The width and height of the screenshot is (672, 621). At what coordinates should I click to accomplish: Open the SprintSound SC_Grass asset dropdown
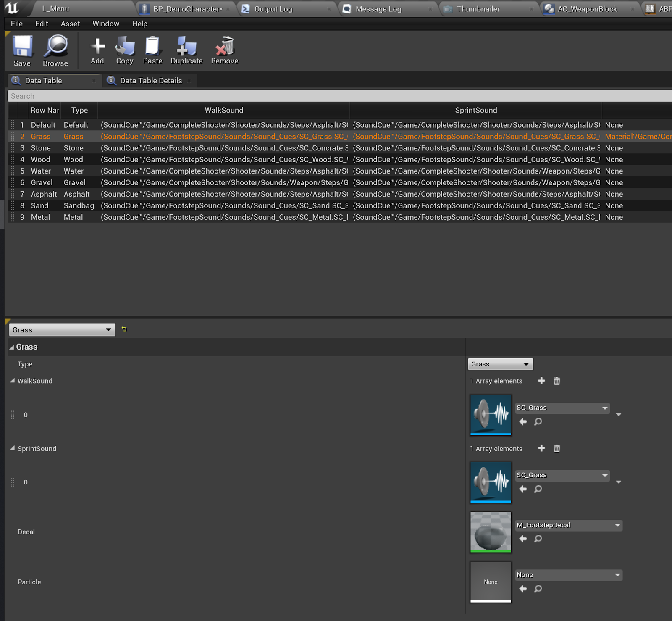[x=563, y=475]
